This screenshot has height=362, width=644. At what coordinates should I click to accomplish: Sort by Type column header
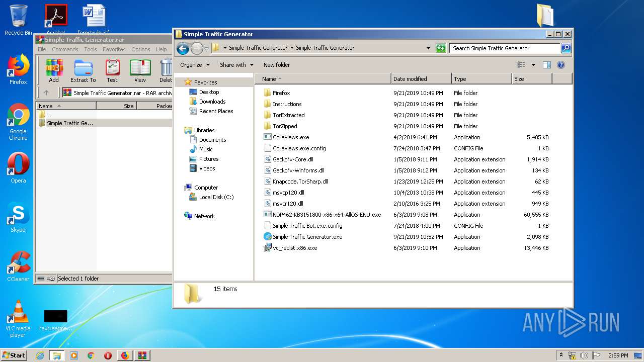click(481, 79)
